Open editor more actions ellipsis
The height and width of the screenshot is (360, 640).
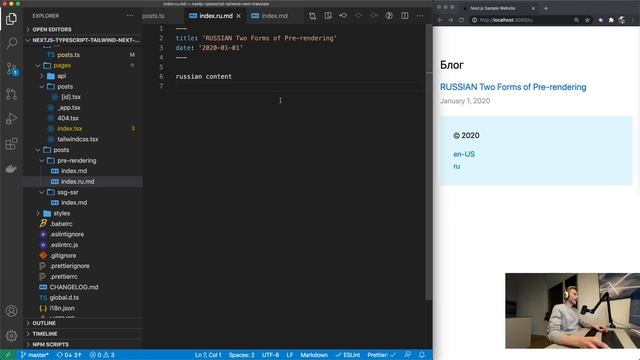pos(420,16)
